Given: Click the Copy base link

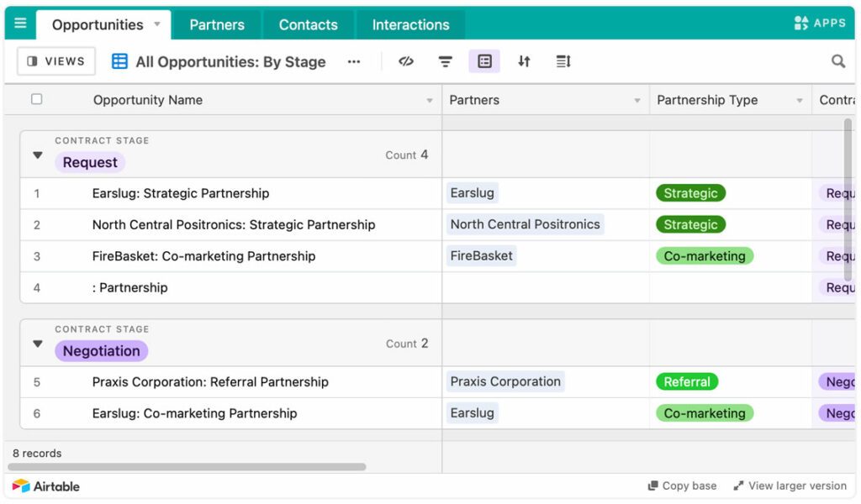Looking at the screenshot, I should point(683,486).
